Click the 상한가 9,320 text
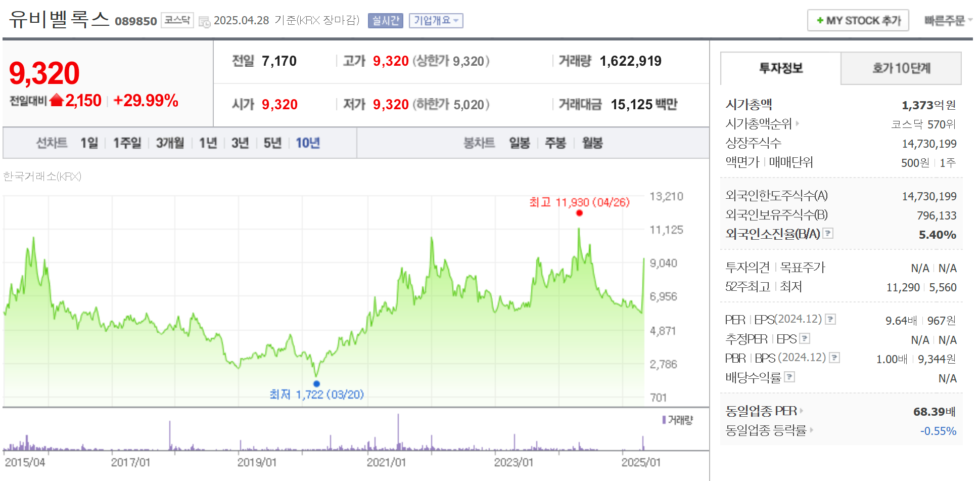The height and width of the screenshot is (481, 980). (x=451, y=61)
